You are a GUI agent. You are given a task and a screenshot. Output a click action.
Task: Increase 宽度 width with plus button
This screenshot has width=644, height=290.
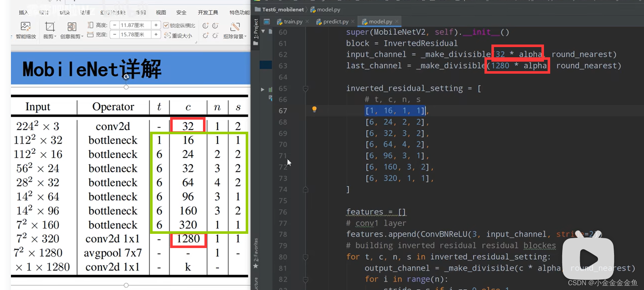156,35
